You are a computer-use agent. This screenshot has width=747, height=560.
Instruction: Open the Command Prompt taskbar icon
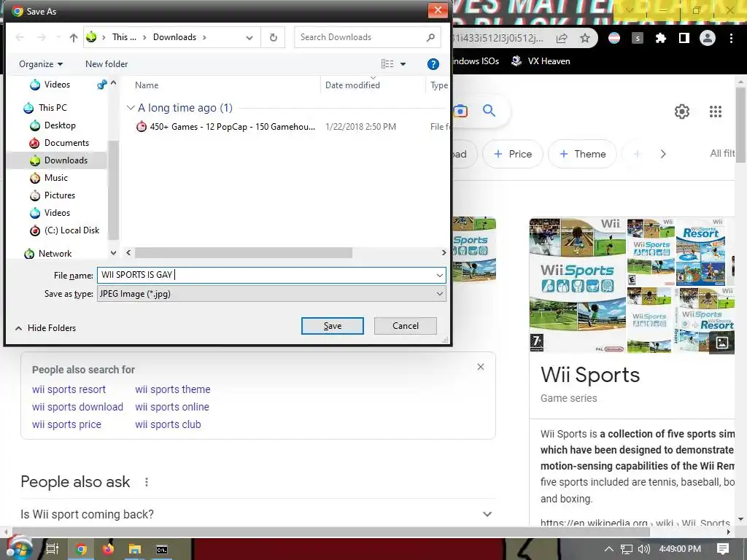pos(162,549)
